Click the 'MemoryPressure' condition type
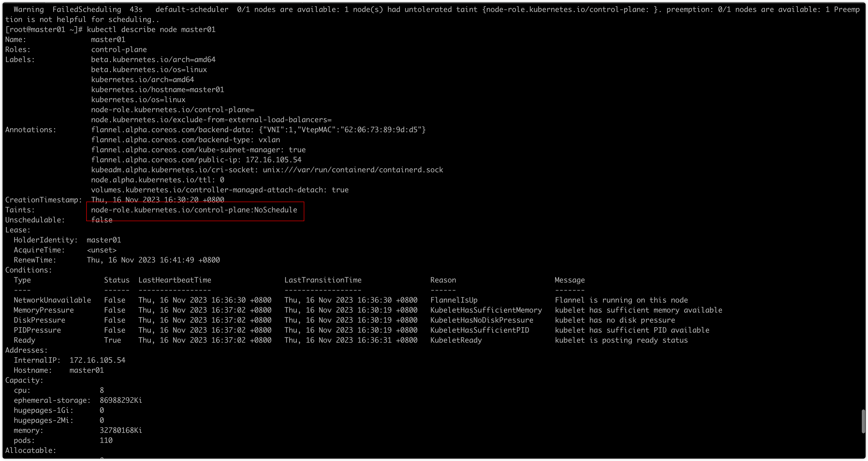The height and width of the screenshot is (461, 868). [x=43, y=310]
